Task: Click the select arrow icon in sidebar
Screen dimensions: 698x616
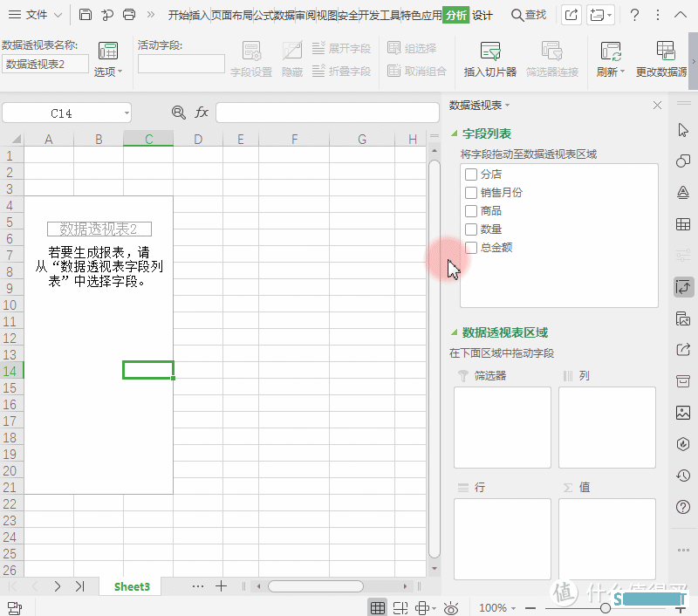Action: (x=683, y=130)
